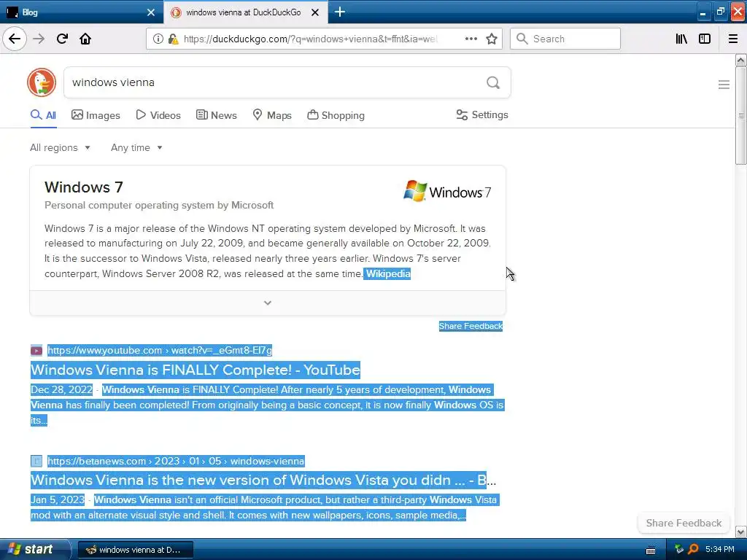Select the All search category
The image size is (747, 560).
click(x=43, y=115)
